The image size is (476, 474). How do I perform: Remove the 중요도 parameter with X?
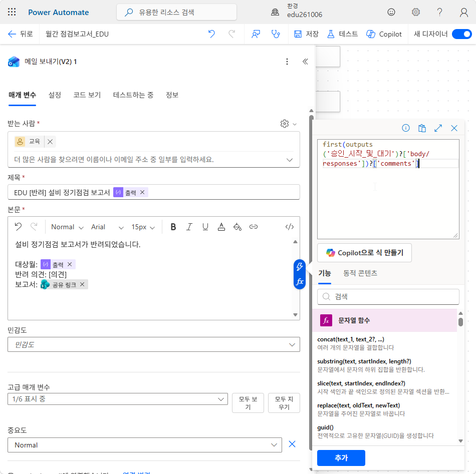click(292, 444)
